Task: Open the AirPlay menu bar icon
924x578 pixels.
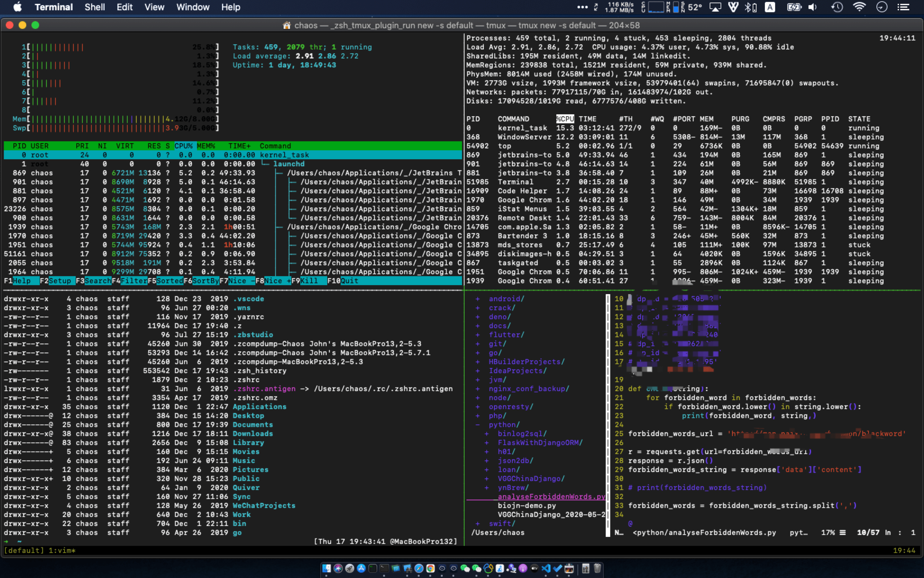Action: [715, 7]
